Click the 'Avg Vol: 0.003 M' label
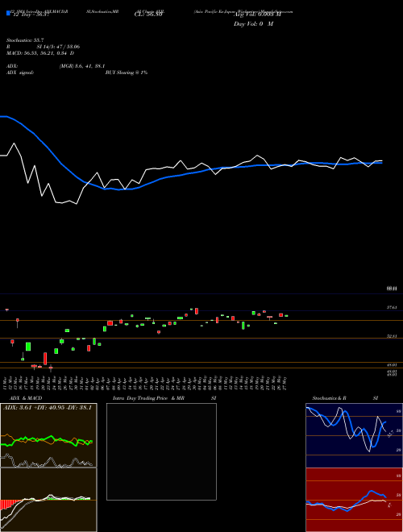Screen dimensions: 403x532 pyautogui.click(x=257, y=15)
